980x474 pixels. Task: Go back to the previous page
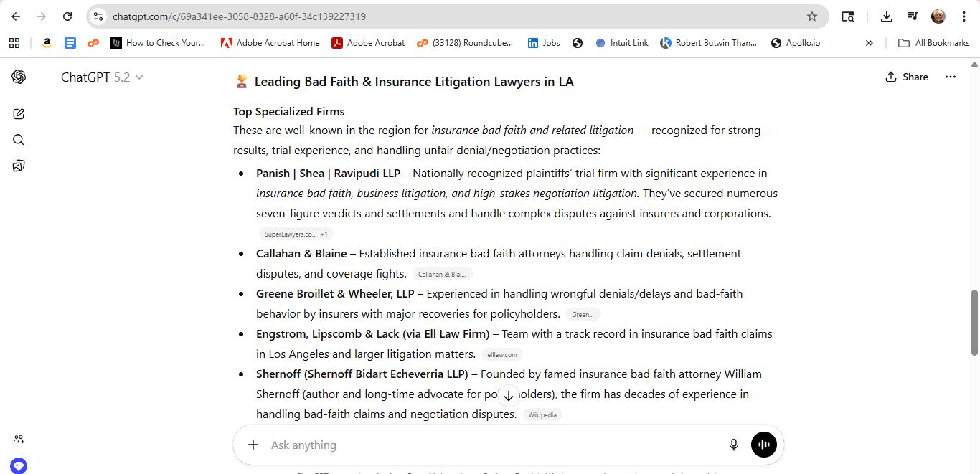(16, 16)
